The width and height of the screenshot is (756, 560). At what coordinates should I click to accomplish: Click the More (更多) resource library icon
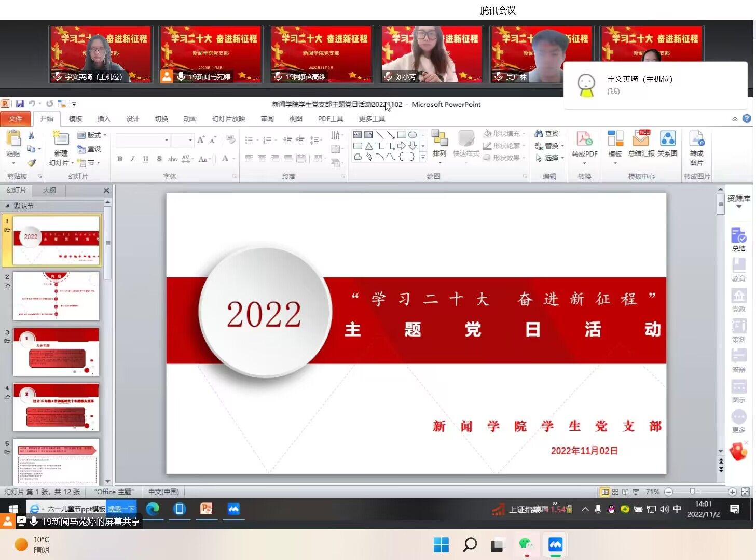click(x=739, y=417)
